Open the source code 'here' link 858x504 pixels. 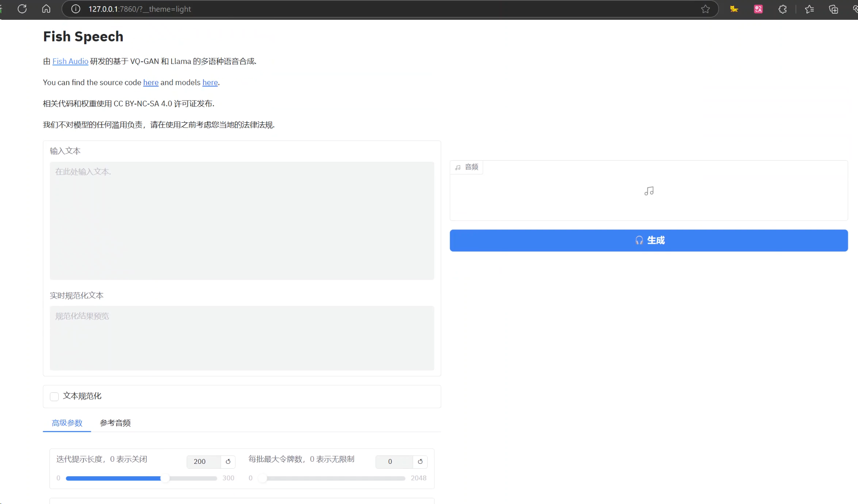[x=151, y=83]
